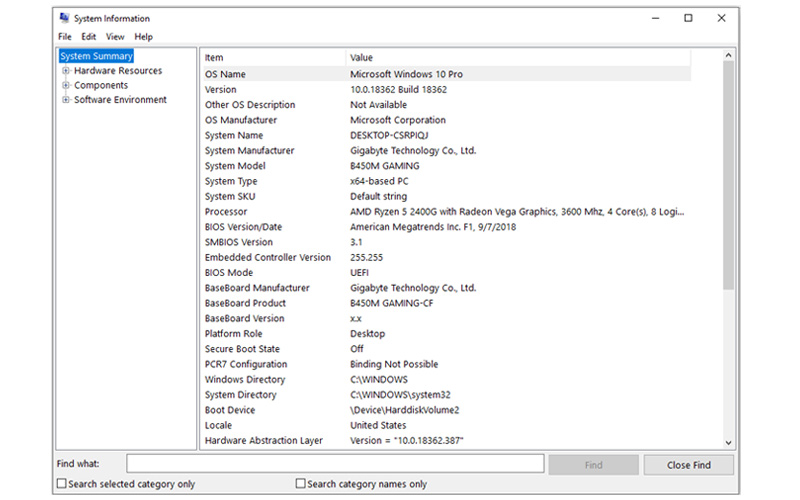Viewport: 800px width, 500px height.
Task: Select Hardware Resources tree label
Action: pos(118,71)
